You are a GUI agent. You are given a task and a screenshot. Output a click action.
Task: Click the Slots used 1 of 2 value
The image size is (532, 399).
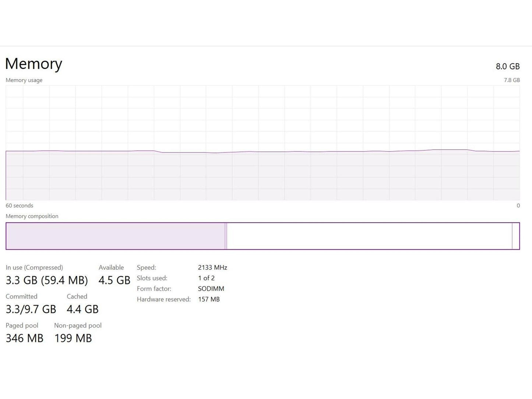[x=206, y=278]
